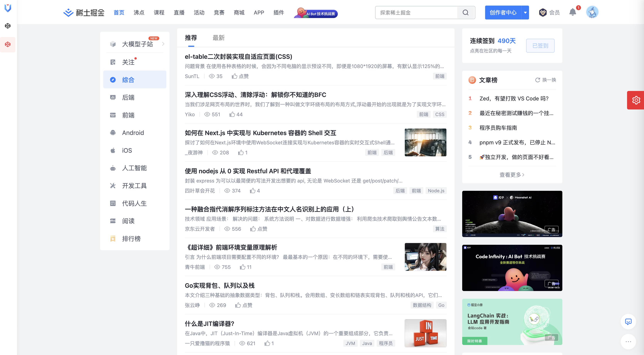Open the LangChain 实战 ad card

(512, 322)
